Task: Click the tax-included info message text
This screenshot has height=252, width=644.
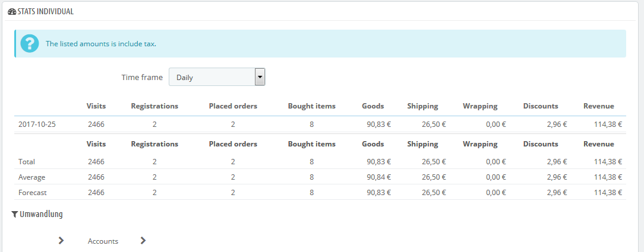Action: [x=101, y=44]
